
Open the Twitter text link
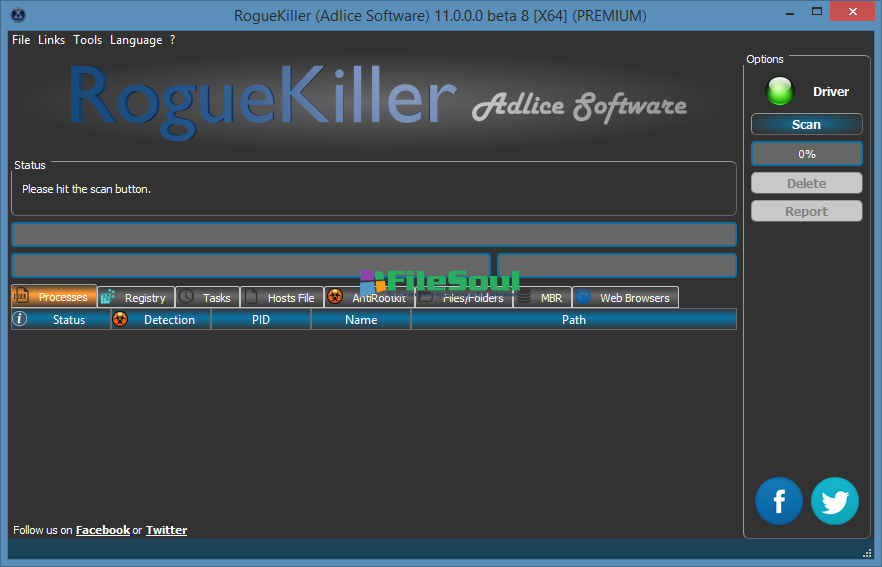tap(166, 530)
